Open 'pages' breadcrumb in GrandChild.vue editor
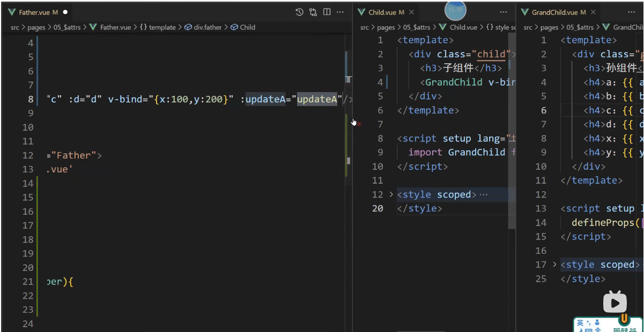The height and width of the screenshot is (332, 644). (549, 27)
